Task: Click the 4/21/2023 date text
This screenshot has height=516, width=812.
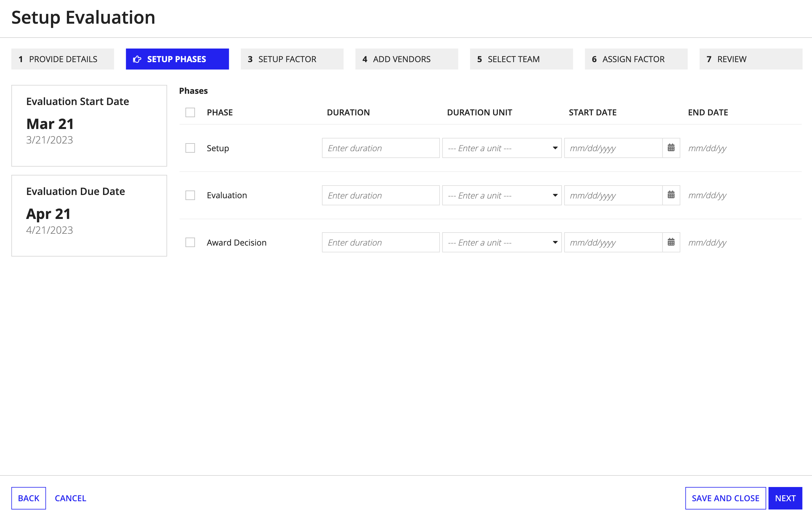Action: [x=49, y=230]
